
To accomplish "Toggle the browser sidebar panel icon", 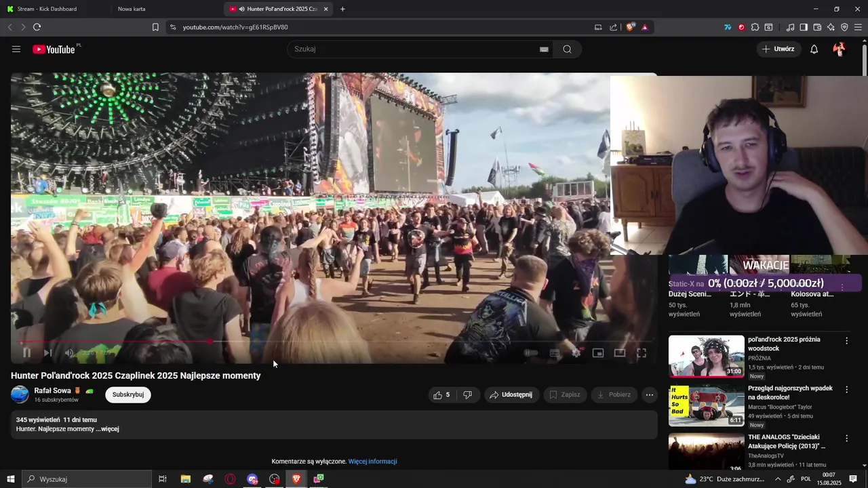I will pyautogui.click(x=804, y=27).
